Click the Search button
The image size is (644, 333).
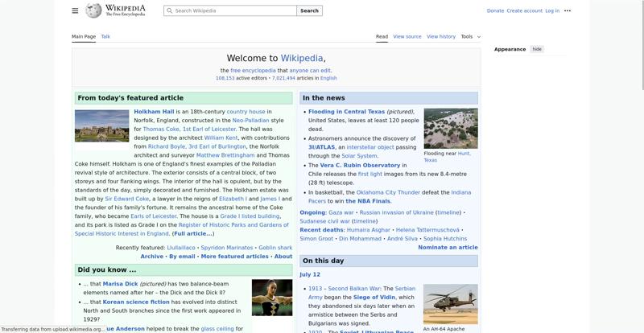pyautogui.click(x=309, y=10)
